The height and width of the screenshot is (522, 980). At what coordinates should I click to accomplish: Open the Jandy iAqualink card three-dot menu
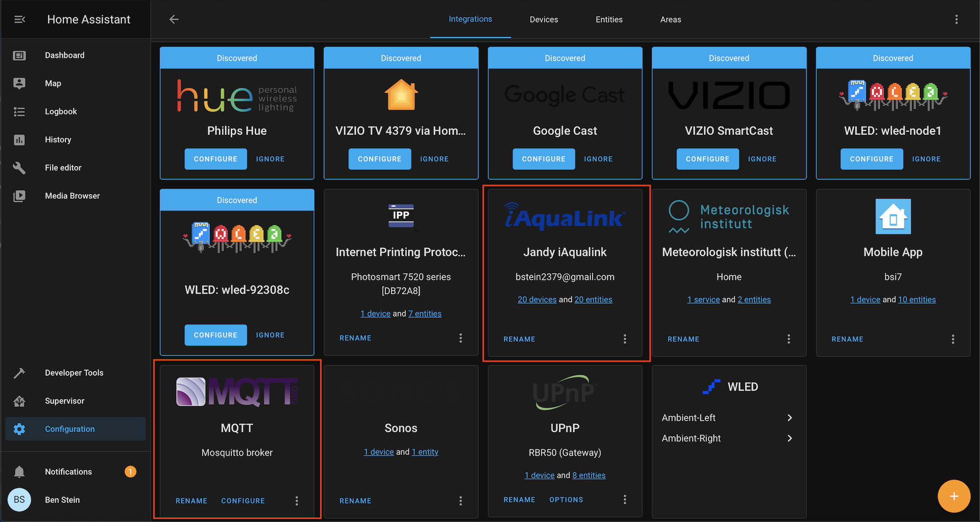point(625,339)
